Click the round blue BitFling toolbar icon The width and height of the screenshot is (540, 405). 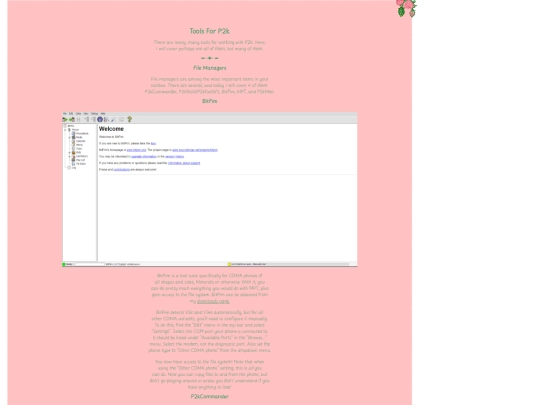[100, 119]
